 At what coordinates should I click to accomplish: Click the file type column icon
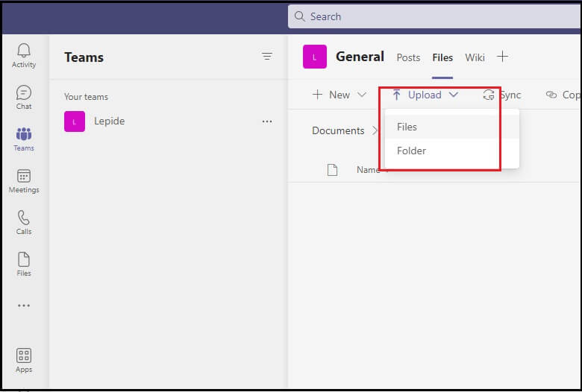(x=332, y=170)
